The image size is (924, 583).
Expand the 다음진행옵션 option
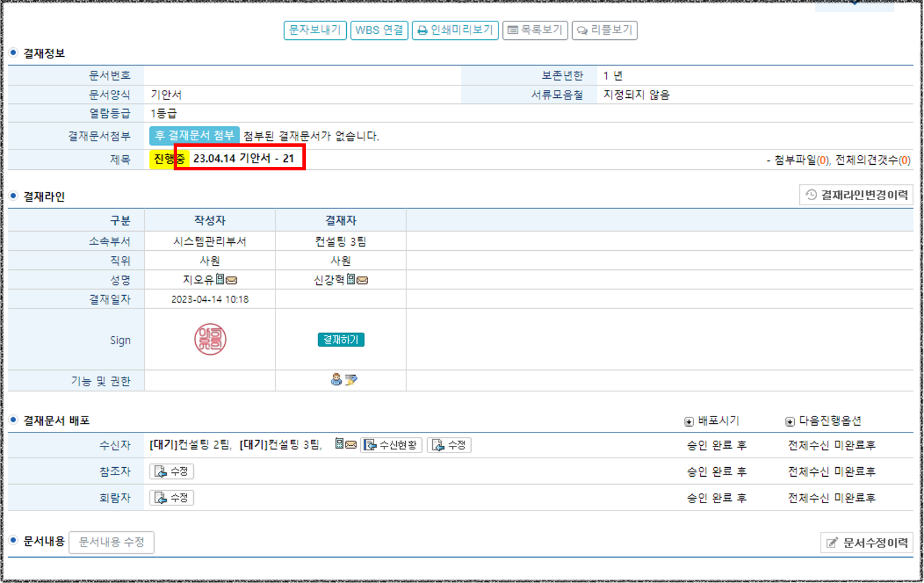pyautogui.click(x=790, y=422)
